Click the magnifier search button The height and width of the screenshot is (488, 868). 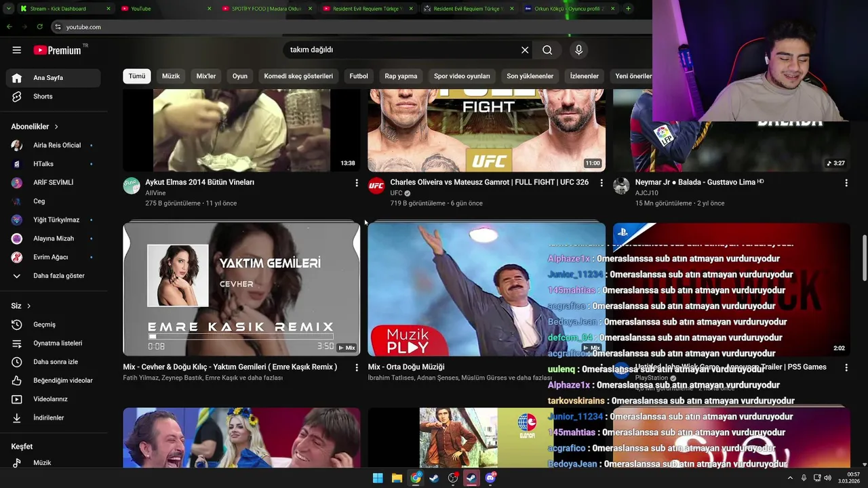pyautogui.click(x=547, y=49)
